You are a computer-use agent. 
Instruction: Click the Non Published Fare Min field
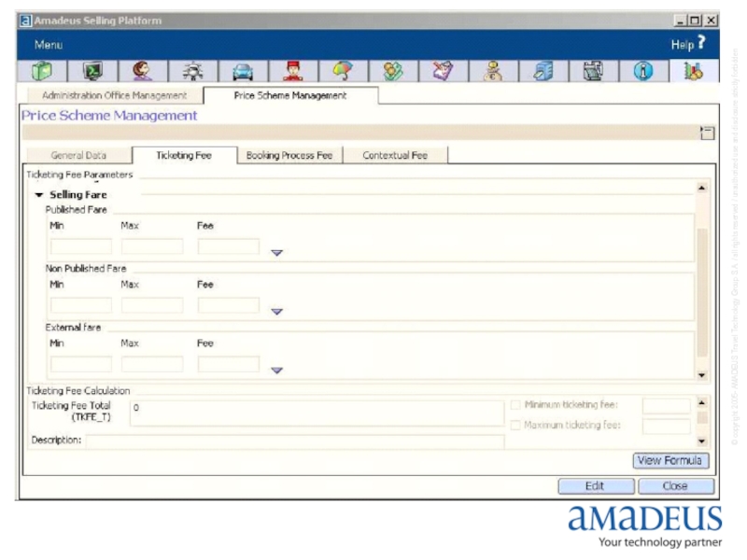(x=81, y=305)
